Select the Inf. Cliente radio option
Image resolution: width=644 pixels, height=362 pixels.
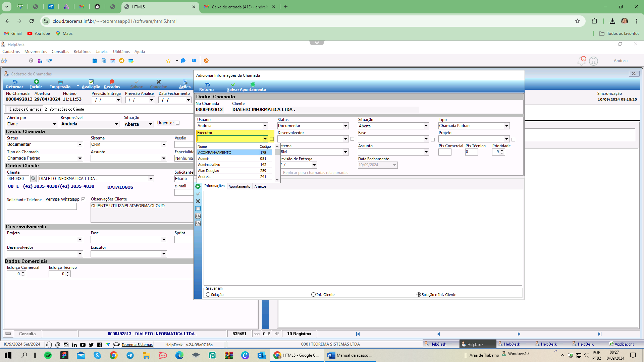(313, 295)
